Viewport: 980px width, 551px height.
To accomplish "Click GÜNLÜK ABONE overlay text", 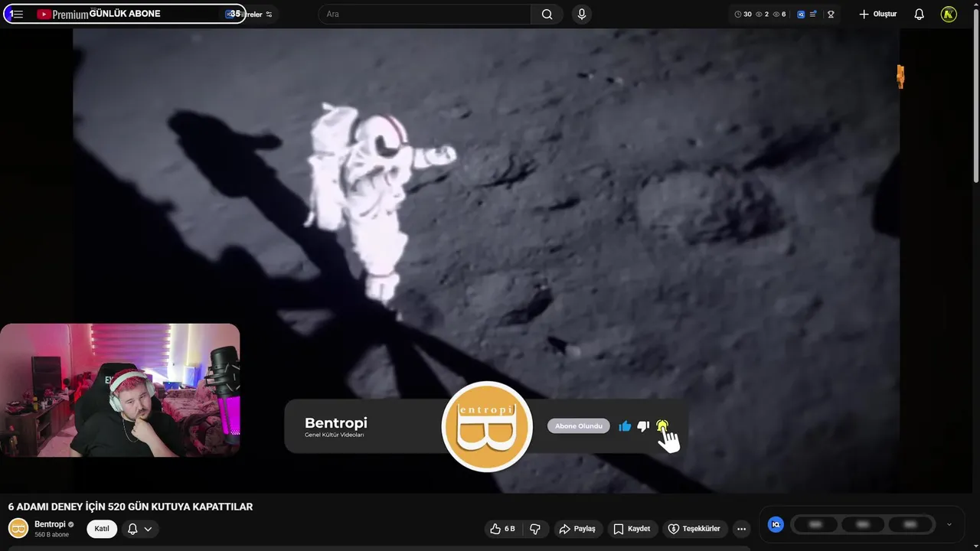I will tap(125, 14).
